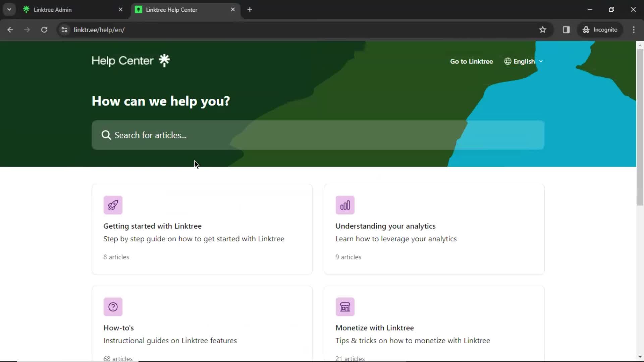Click 'Instructional guides on Linktree features' text
Screen dimensions: 644x362
pos(170,341)
